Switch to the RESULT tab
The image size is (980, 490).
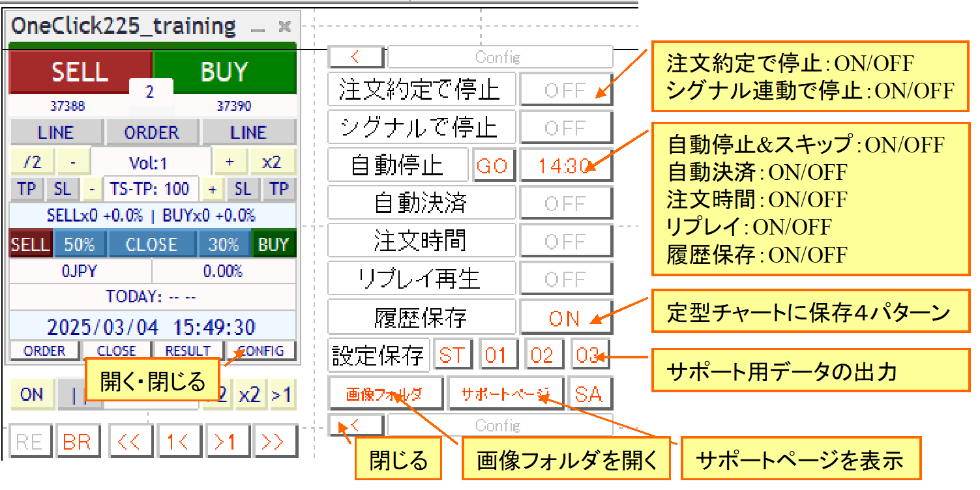pos(188,351)
